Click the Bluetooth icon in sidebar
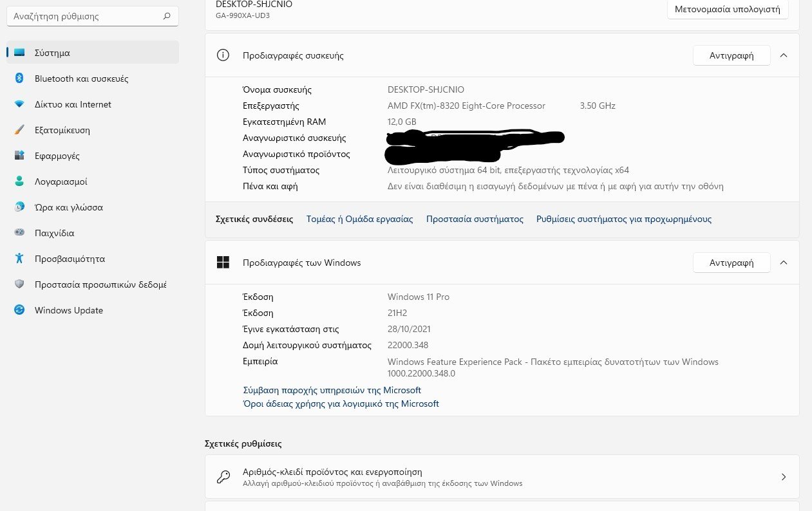 coord(19,79)
